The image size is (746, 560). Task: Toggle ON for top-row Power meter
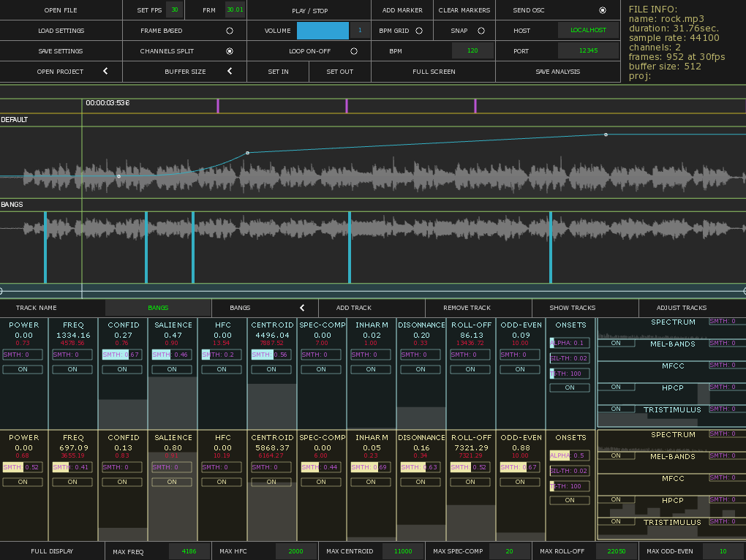[23, 369]
